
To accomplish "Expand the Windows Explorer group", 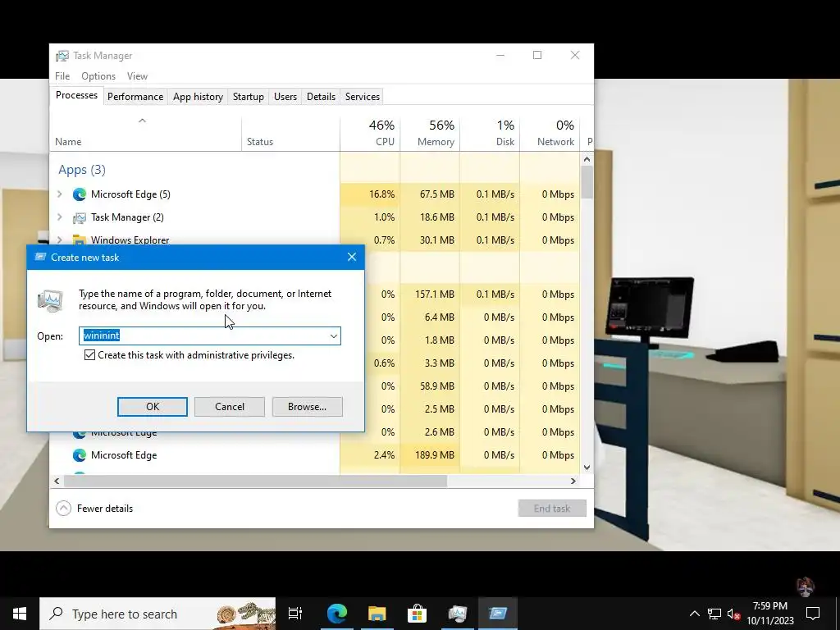I will 60,240.
